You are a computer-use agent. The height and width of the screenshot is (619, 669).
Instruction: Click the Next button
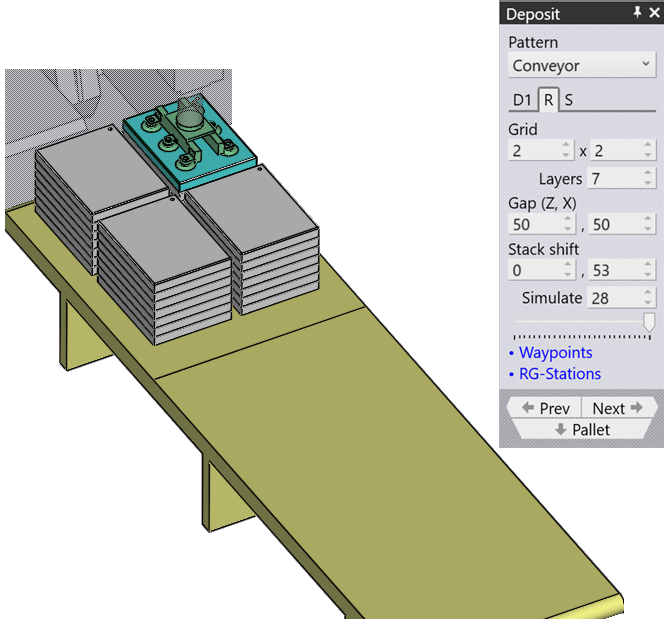(x=617, y=408)
